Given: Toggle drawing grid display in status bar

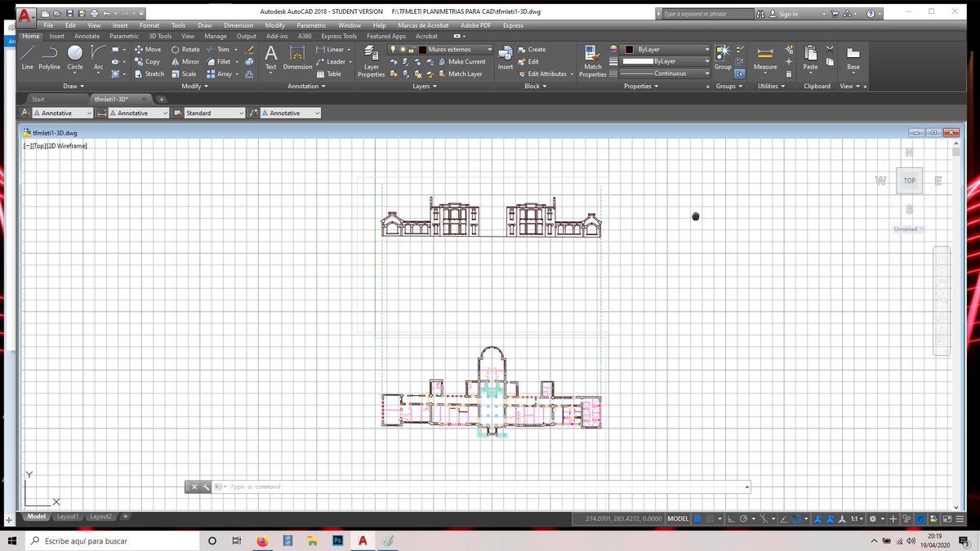Looking at the screenshot, I should click(x=697, y=518).
